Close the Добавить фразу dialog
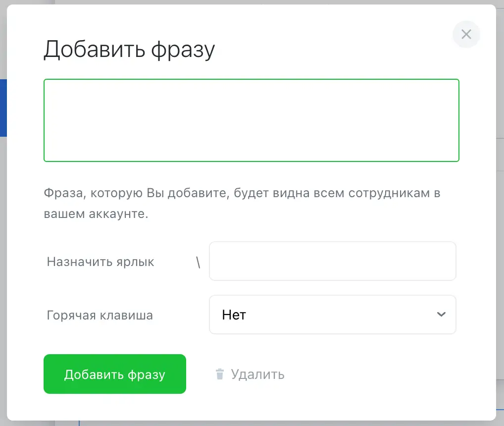504x426 pixels. [x=466, y=34]
